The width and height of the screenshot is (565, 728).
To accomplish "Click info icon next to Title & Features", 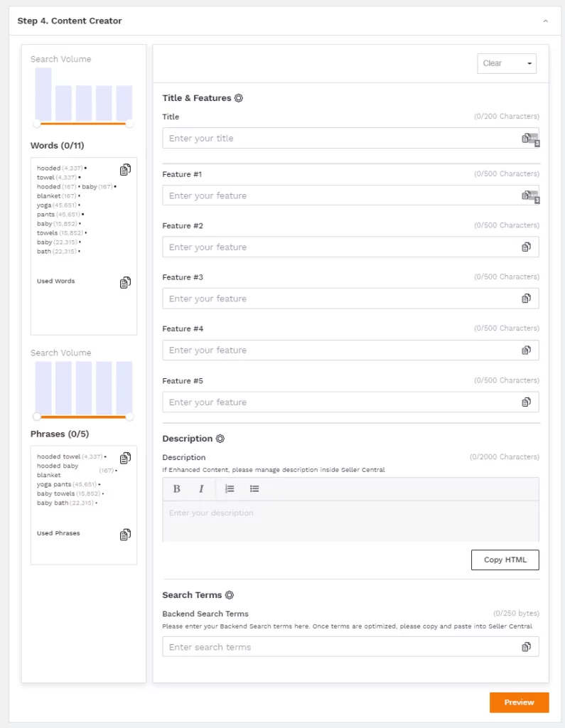I will (239, 98).
